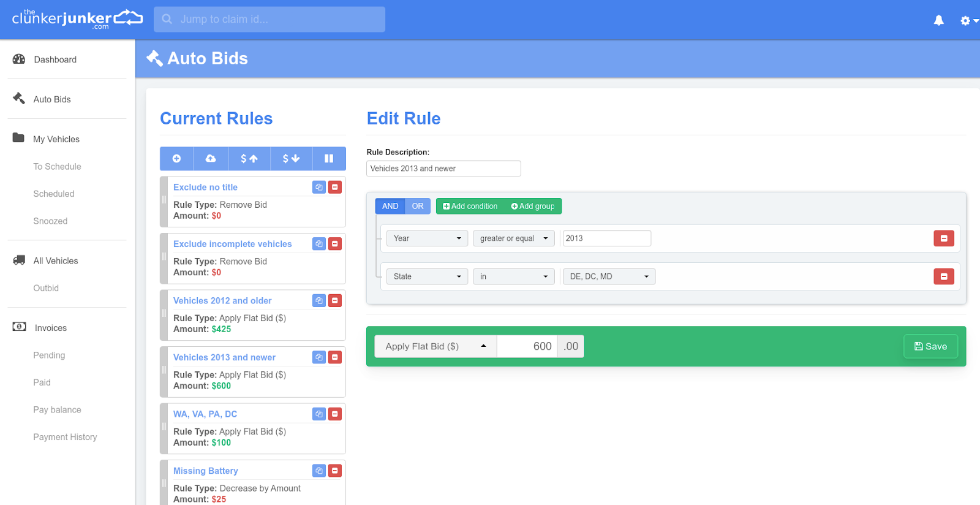Go to the Outbid page

[x=46, y=288]
